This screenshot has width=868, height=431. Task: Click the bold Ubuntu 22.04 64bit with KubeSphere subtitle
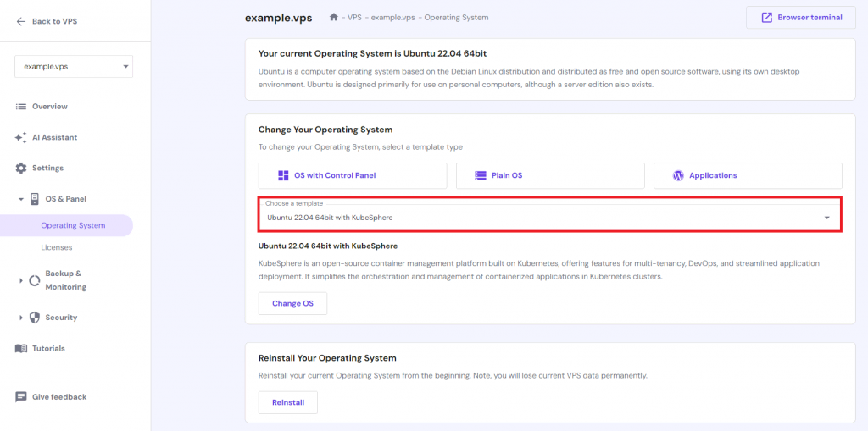(x=328, y=246)
